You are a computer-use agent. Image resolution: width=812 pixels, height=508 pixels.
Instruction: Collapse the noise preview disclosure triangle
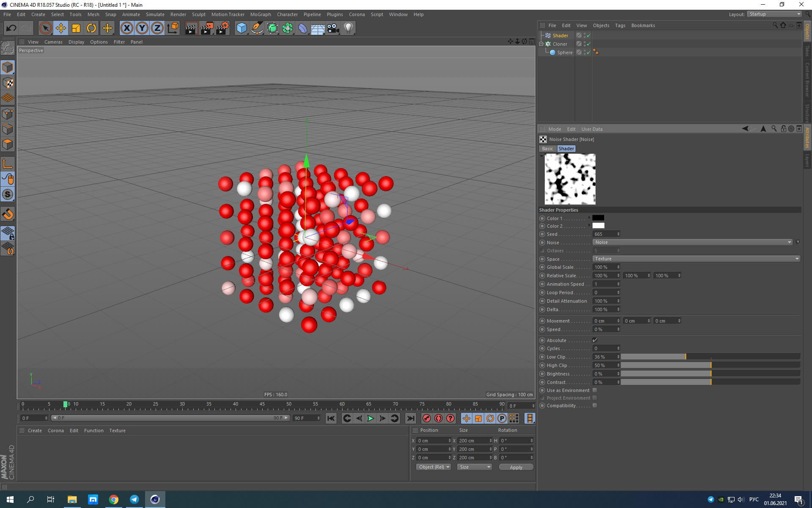[541, 156]
